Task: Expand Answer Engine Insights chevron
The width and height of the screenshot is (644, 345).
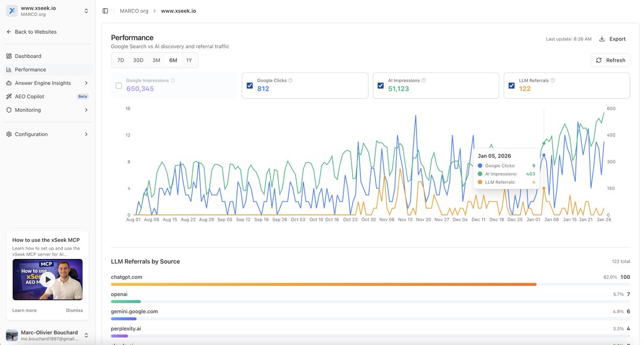Action: (86, 83)
